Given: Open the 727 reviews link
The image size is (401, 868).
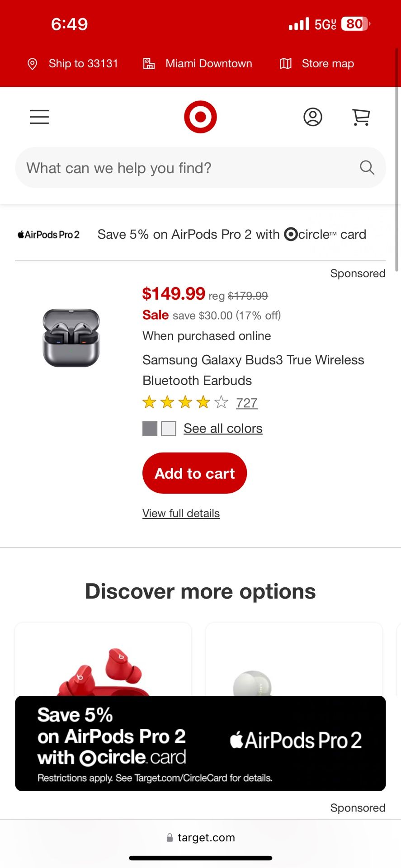Looking at the screenshot, I should point(247,403).
